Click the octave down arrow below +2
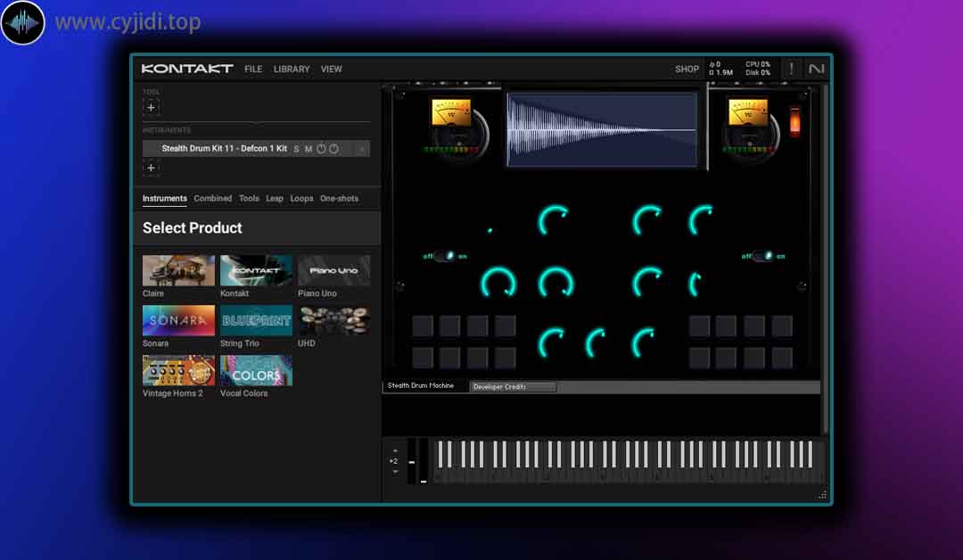Screen dimensions: 963x560 pyautogui.click(x=395, y=472)
